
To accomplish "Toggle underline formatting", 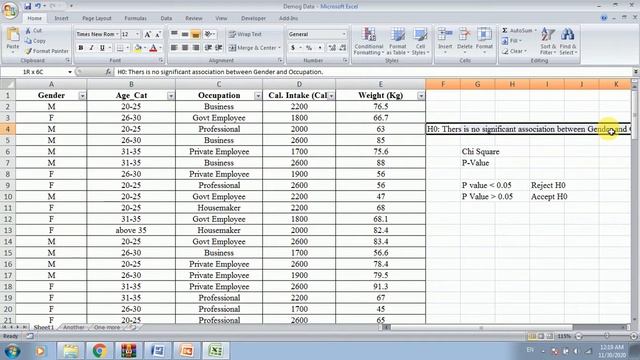I will coord(102,48).
